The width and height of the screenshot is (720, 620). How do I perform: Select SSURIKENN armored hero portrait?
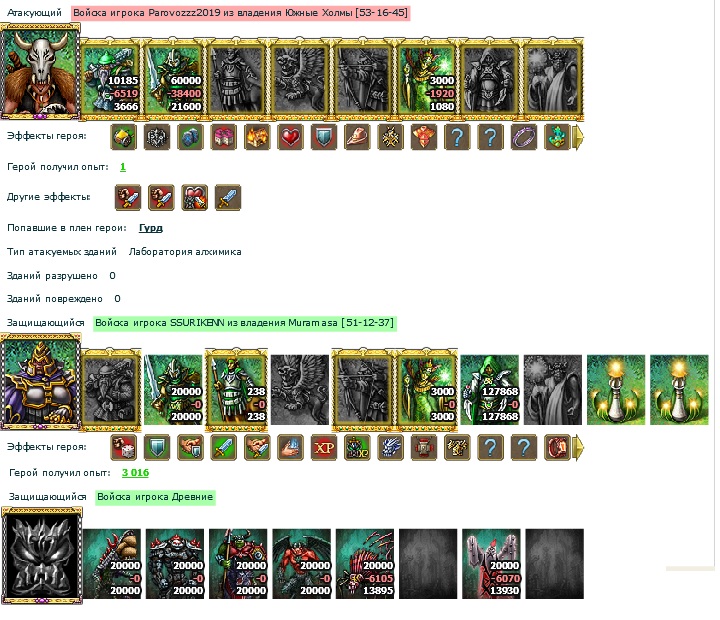coord(40,382)
